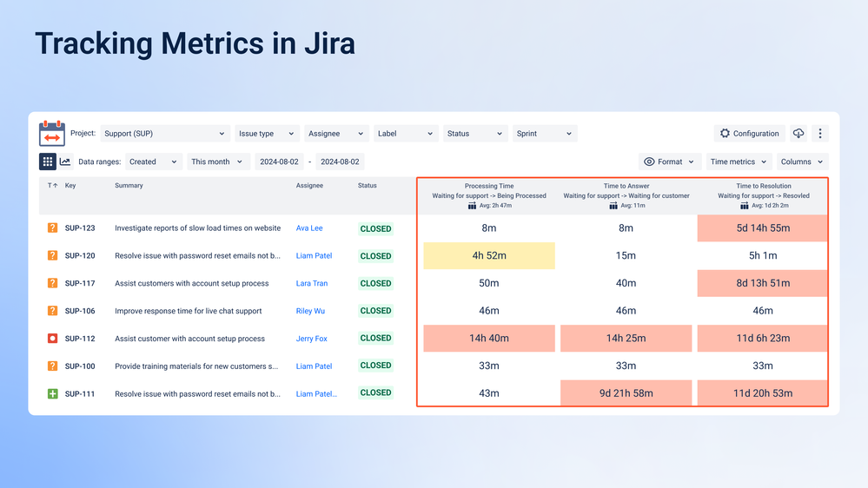Expand the Assignee filter dropdown

point(336,134)
